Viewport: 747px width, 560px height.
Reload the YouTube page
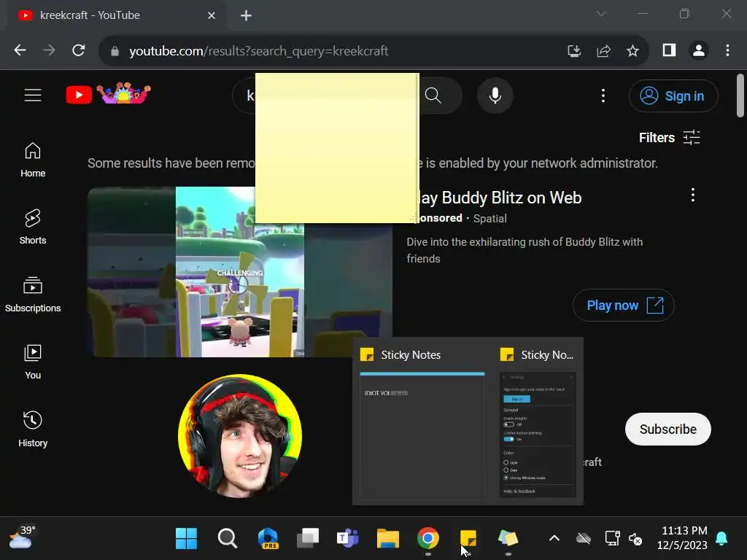click(x=79, y=50)
